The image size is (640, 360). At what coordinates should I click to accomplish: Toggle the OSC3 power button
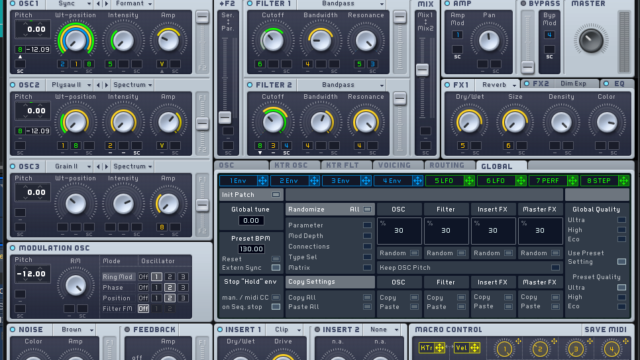pos(13,167)
